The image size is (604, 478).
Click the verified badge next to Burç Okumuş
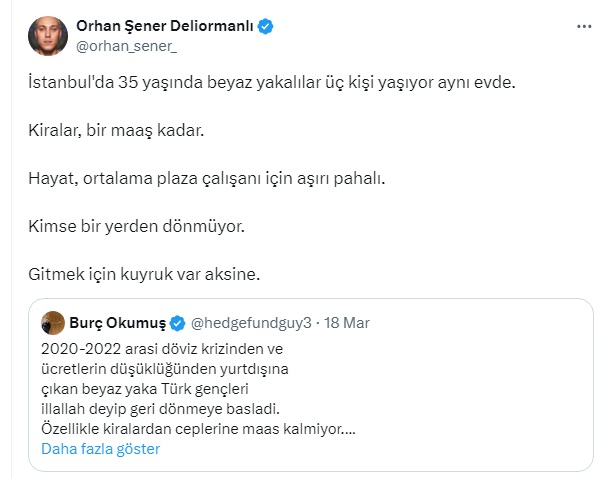pos(177,323)
